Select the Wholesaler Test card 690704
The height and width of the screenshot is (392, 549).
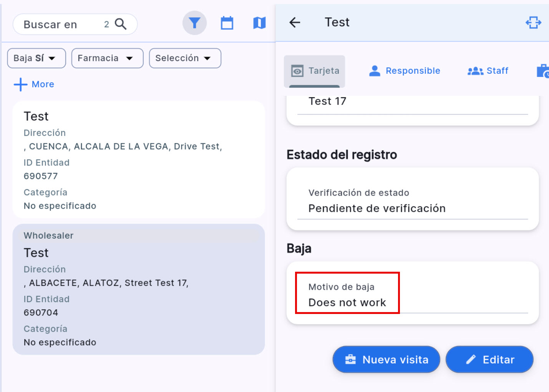[x=138, y=289]
